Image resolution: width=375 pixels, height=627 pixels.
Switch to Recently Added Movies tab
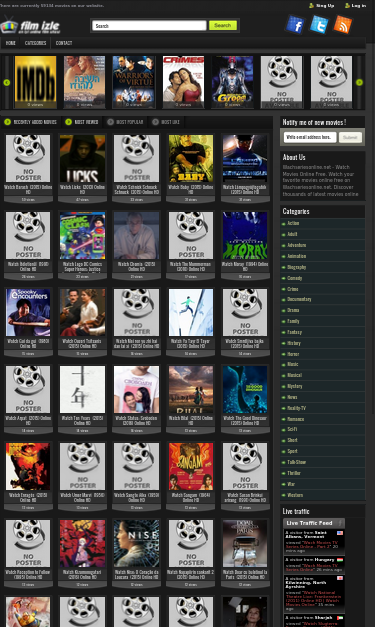pyautogui.click(x=31, y=122)
